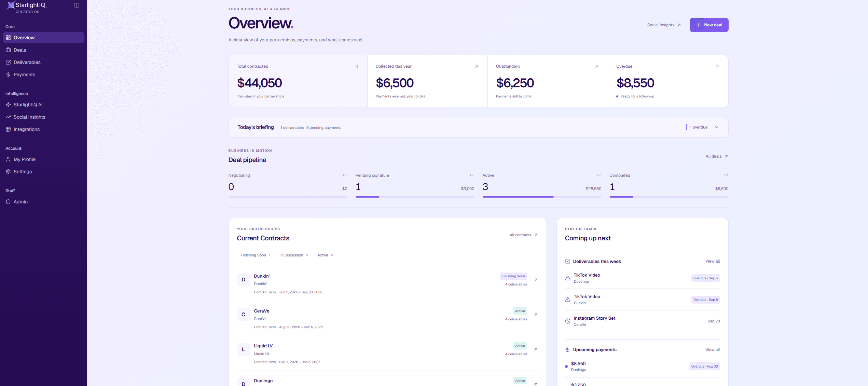Go to Deliverables in the sidebar

tap(43, 62)
